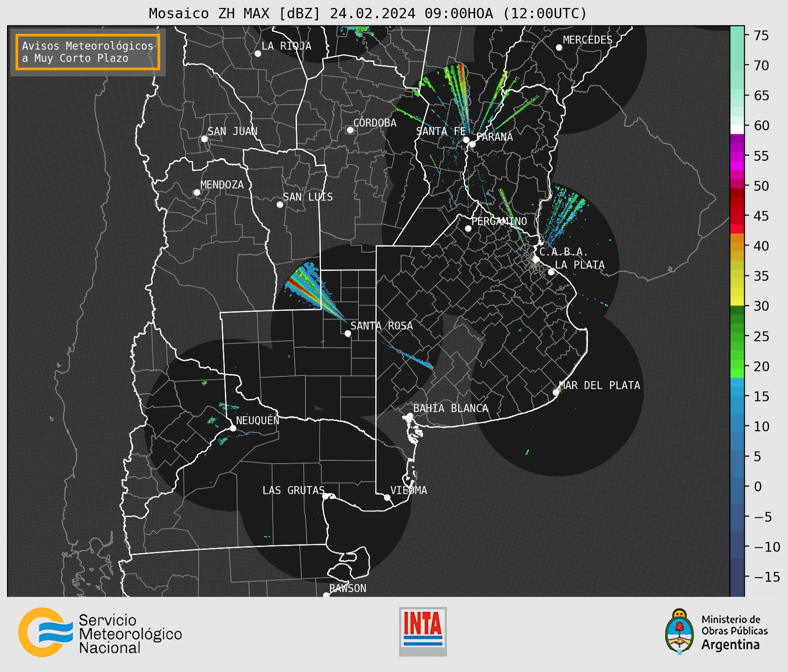Click the Santa Fe city marker dot
788x672 pixels.
466,140
